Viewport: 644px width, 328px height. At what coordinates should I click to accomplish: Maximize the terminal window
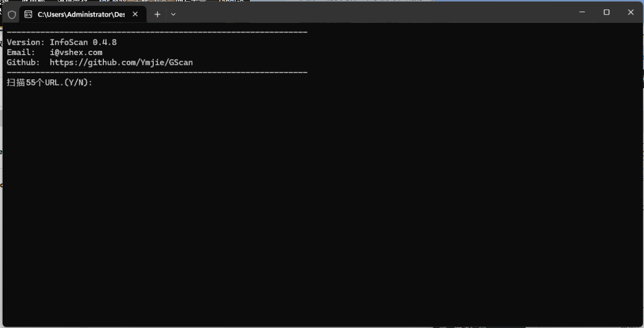coord(606,12)
